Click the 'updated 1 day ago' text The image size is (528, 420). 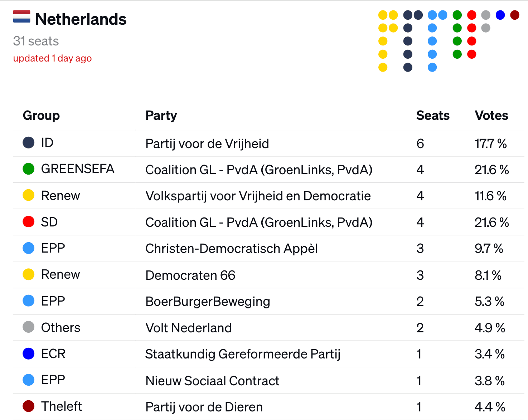pos(52,58)
